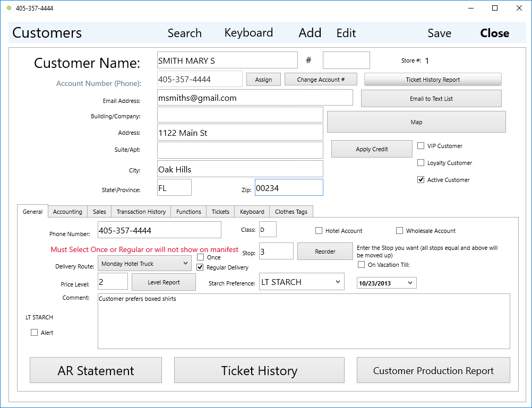Click the Assign button
This screenshot has width=532, height=408.
click(x=264, y=80)
